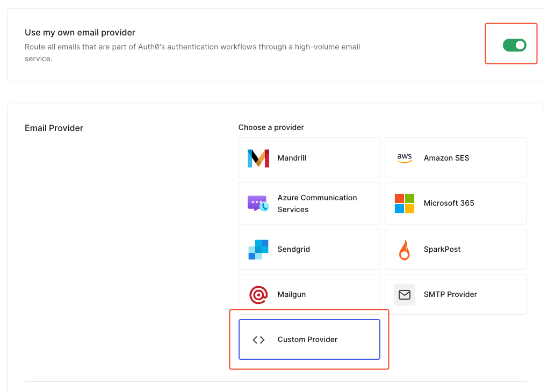This screenshot has width=548, height=392.
Task: Click the Sendgrid logo icon
Action: 258,250
